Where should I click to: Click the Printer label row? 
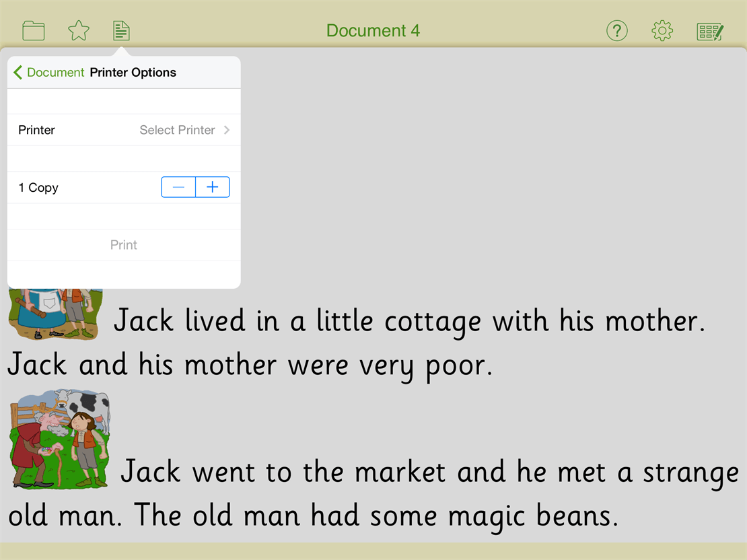[x=37, y=130]
